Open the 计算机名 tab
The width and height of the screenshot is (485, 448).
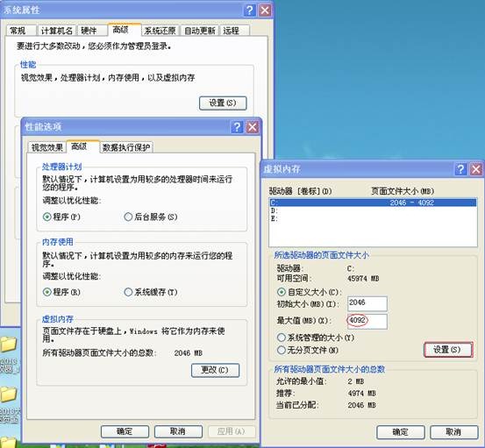[57, 31]
